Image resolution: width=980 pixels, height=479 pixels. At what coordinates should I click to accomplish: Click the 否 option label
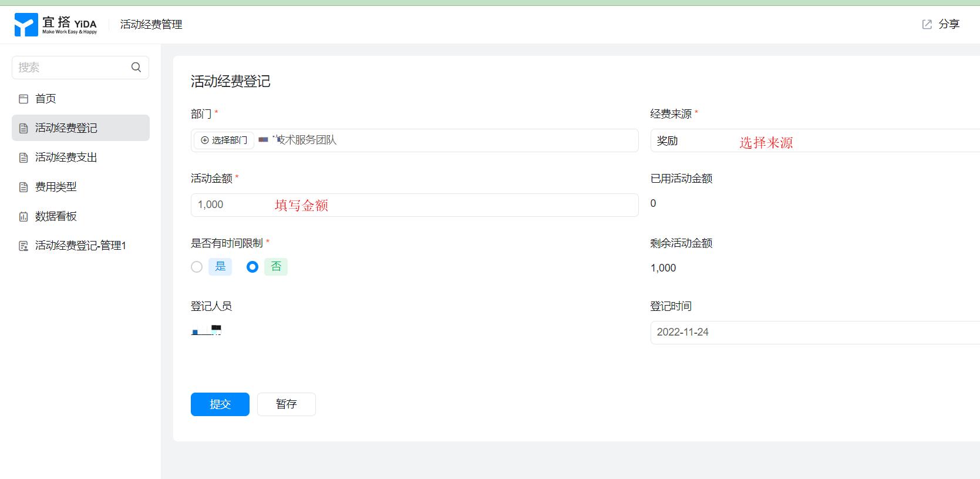click(x=276, y=267)
